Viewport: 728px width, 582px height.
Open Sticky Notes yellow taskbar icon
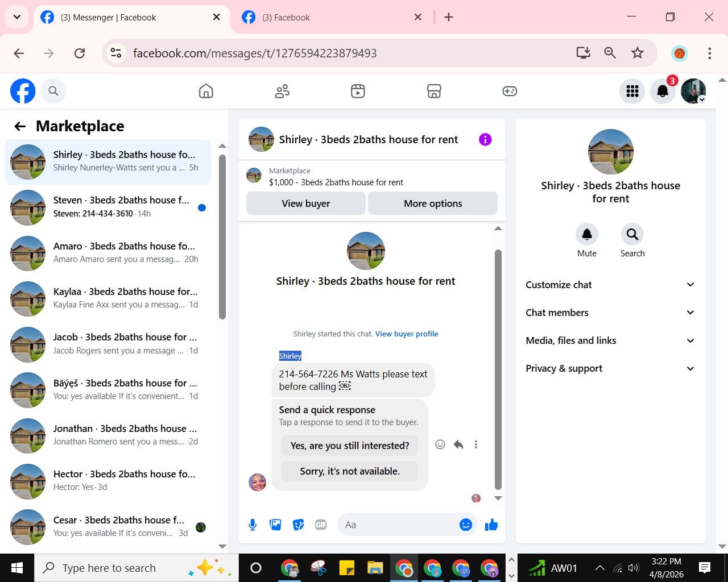tap(347, 568)
